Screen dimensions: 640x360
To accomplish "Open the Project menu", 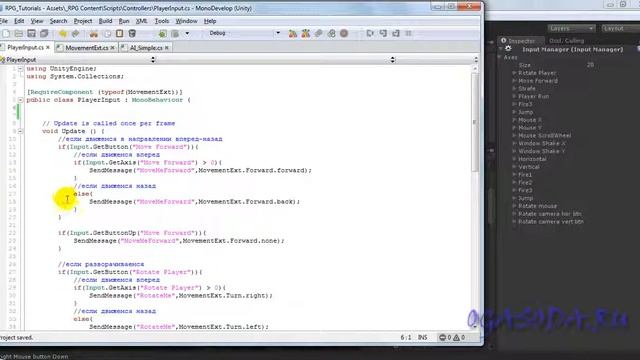I will [83, 21].
